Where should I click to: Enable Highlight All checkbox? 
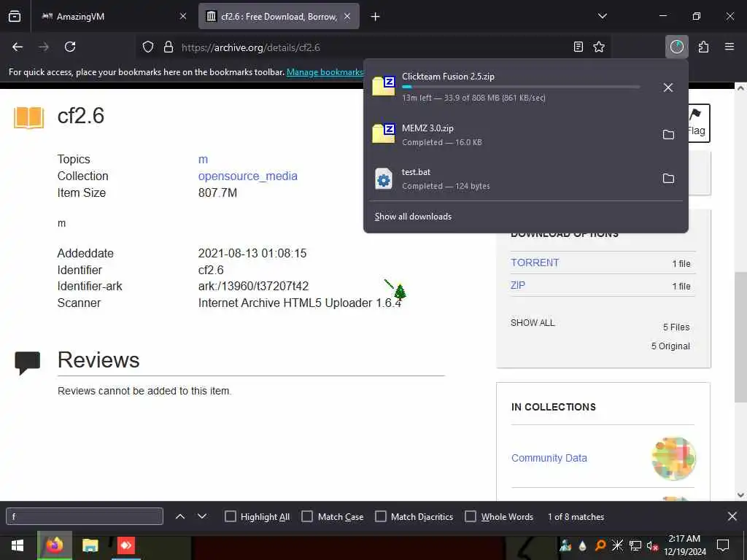pos(230,517)
